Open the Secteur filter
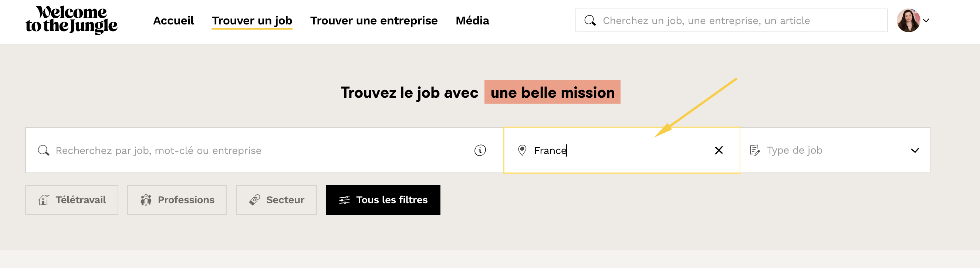Screen dimensions: 980x268 276,200
